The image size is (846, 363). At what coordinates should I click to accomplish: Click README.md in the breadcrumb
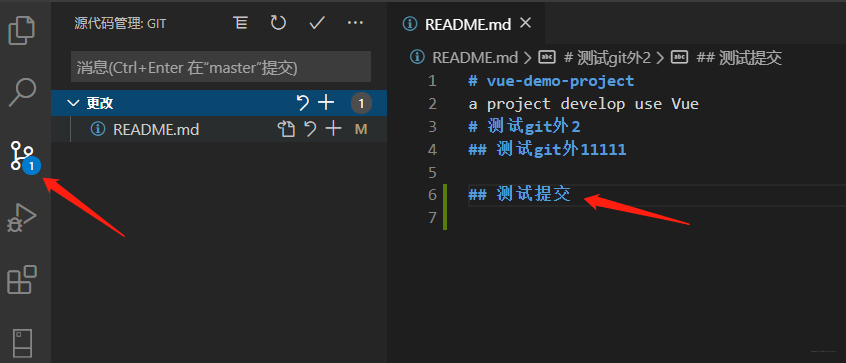coord(475,58)
